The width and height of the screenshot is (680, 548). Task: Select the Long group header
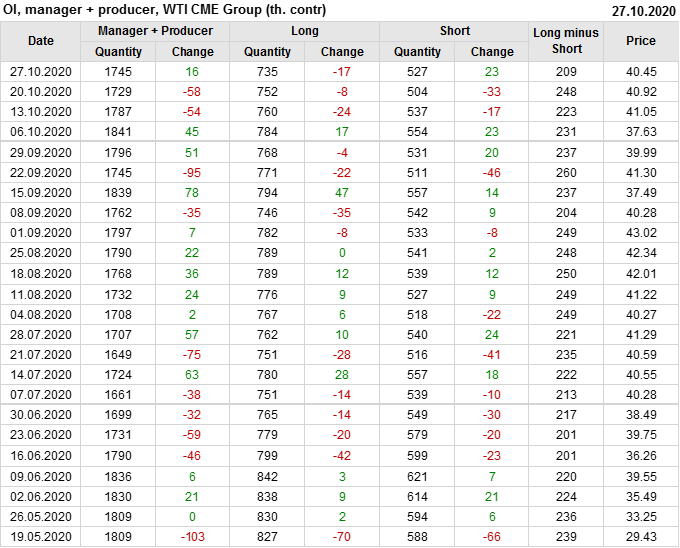(x=305, y=31)
